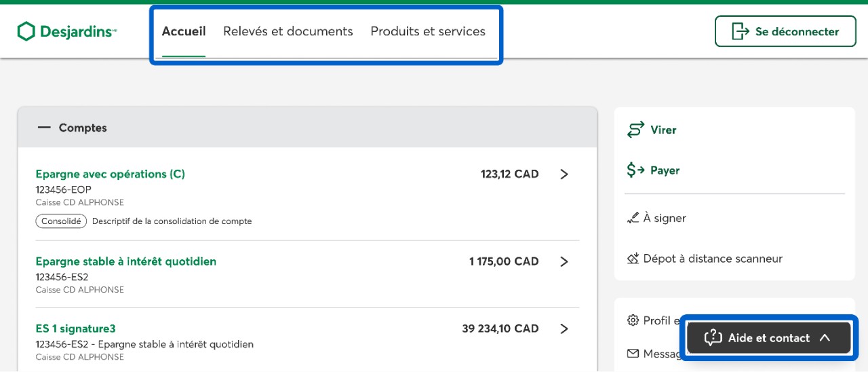Collapse the Comptes section
Image resolution: width=868 pixels, height=372 pixels.
tap(45, 128)
